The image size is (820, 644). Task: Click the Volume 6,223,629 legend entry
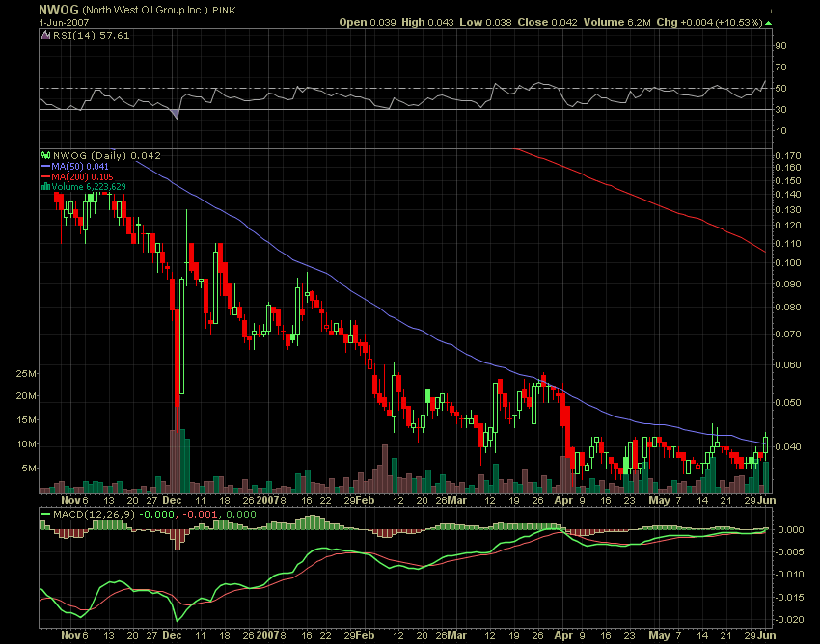point(89,187)
